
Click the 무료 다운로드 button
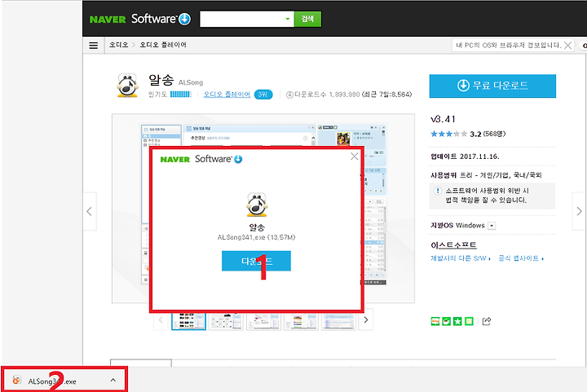click(x=492, y=86)
